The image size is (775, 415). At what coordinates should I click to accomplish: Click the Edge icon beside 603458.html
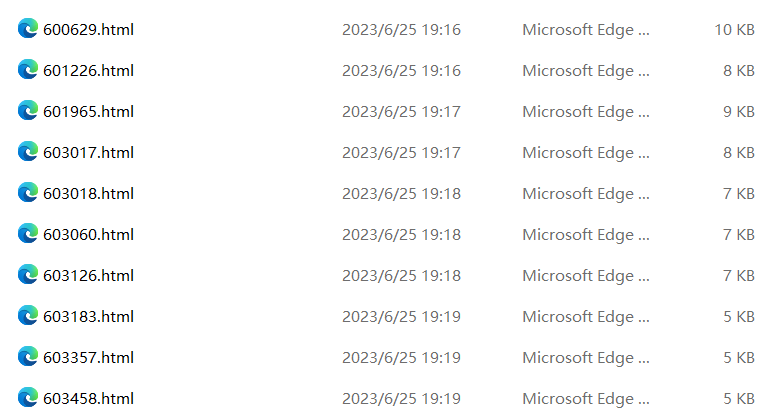28,398
